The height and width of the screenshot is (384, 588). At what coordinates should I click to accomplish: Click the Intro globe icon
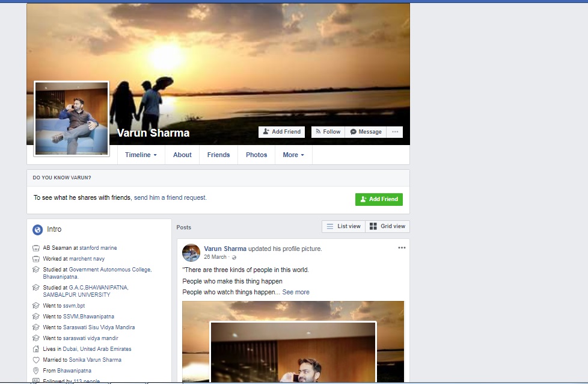(37, 229)
